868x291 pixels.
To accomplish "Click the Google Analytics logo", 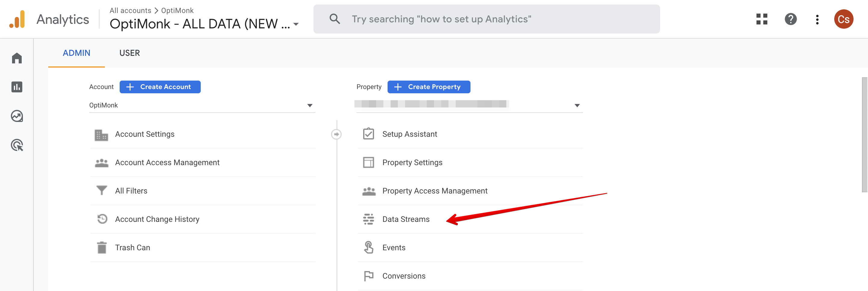I will click(x=17, y=19).
